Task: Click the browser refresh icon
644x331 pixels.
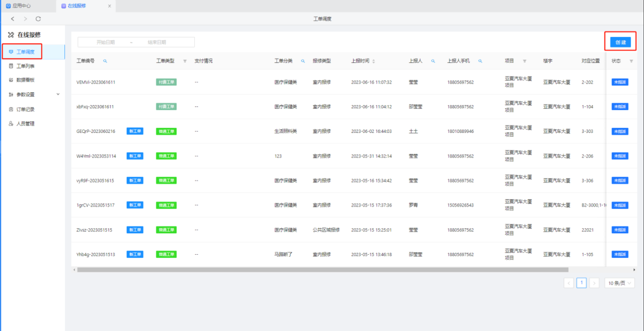Action: 38,19
